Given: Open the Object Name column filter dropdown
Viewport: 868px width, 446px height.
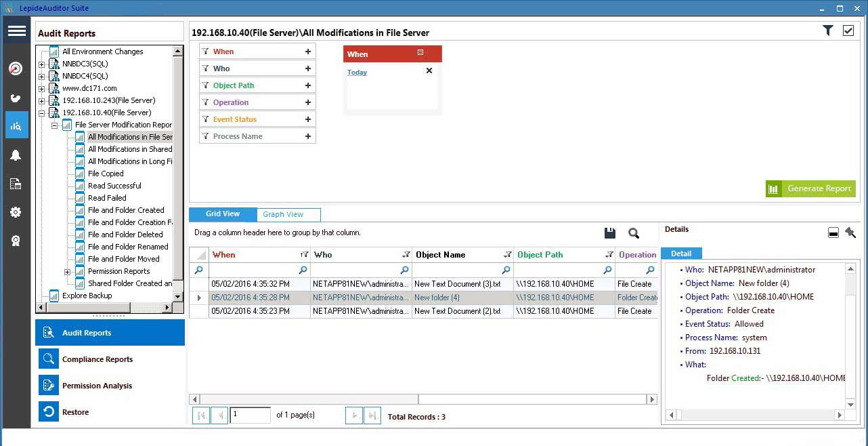Looking at the screenshot, I should pyautogui.click(x=508, y=255).
